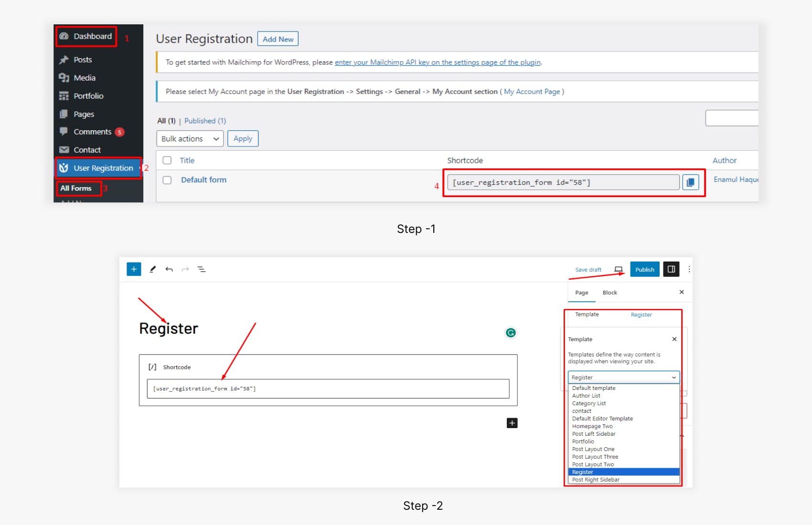Open All Forms submenu
Screen dimensions: 812x525
[76, 188]
